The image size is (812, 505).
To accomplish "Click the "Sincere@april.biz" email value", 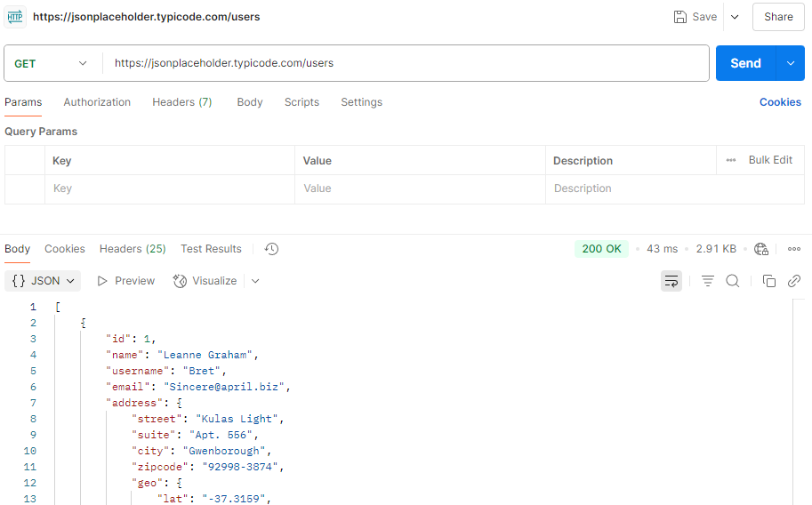I will click(x=224, y=387).
